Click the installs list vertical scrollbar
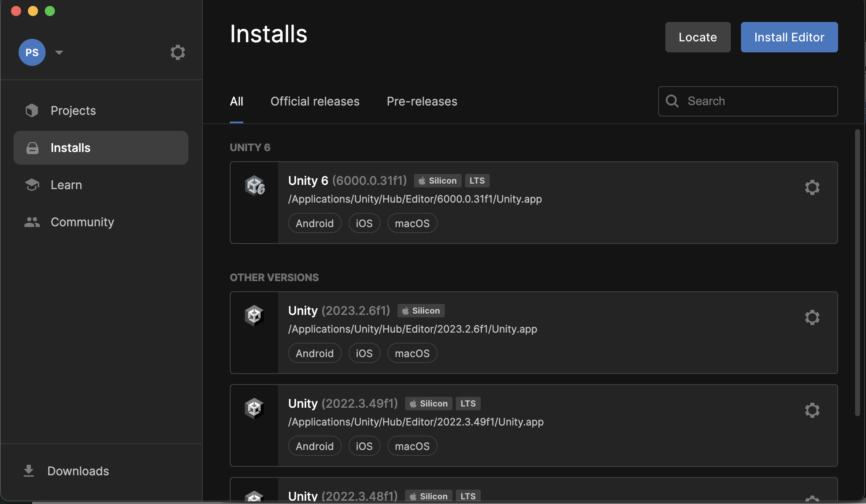866x504 pixels. tap(857, 272)
